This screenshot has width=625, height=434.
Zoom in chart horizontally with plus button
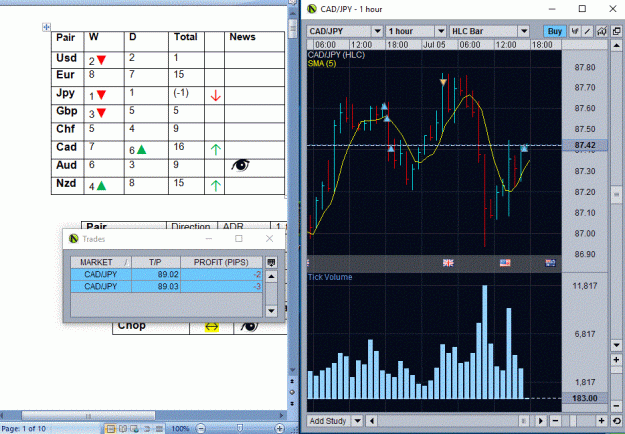601,421
